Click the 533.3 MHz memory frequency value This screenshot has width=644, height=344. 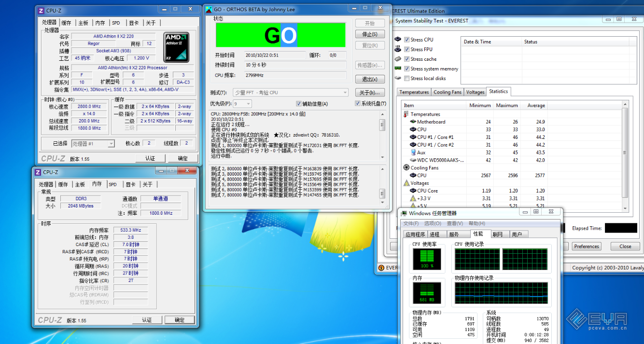[130, 230]
